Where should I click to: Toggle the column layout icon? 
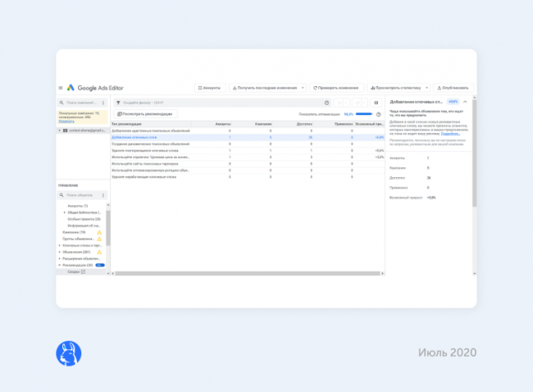376,103
